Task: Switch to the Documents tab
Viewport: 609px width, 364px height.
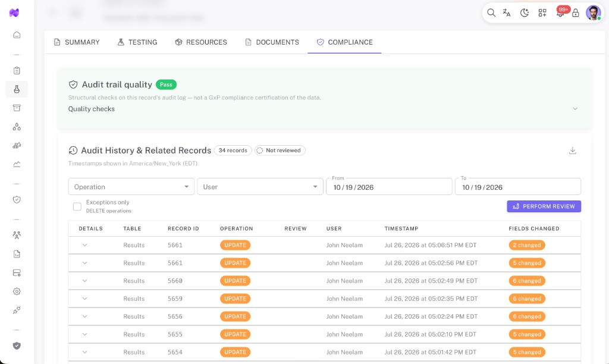Action: point(272,42)
